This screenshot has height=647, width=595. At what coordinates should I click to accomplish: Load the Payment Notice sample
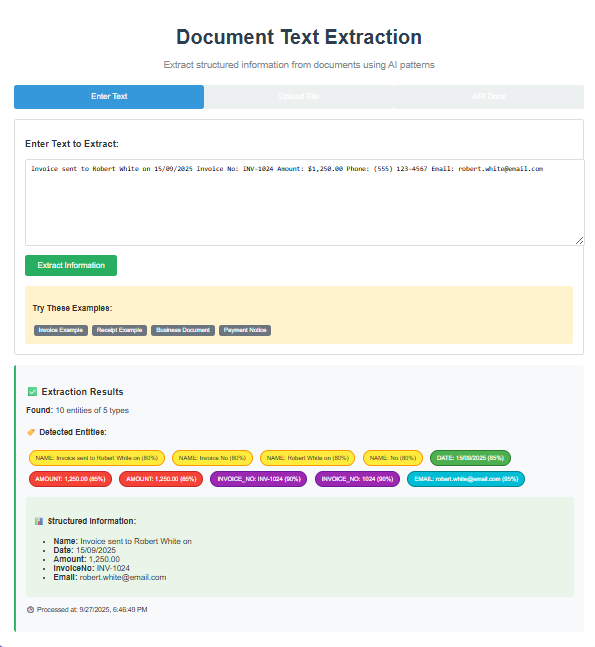click(x=245, y=330)
